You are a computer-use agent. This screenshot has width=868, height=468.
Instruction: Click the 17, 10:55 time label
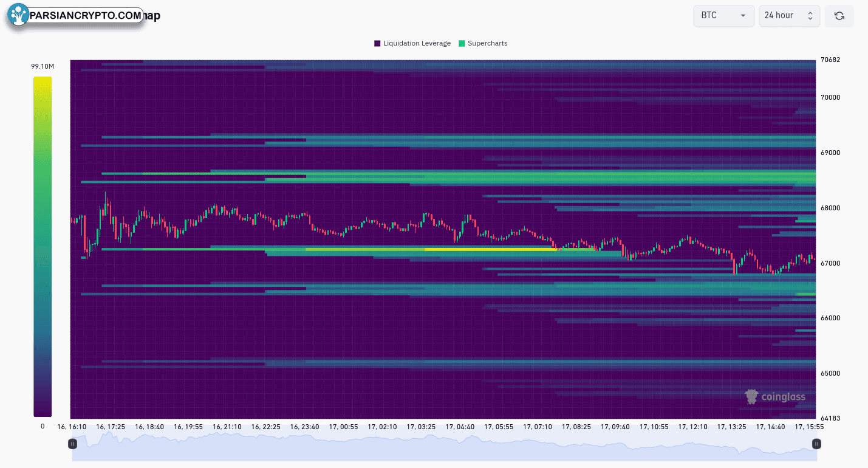[x=654, y=427]
